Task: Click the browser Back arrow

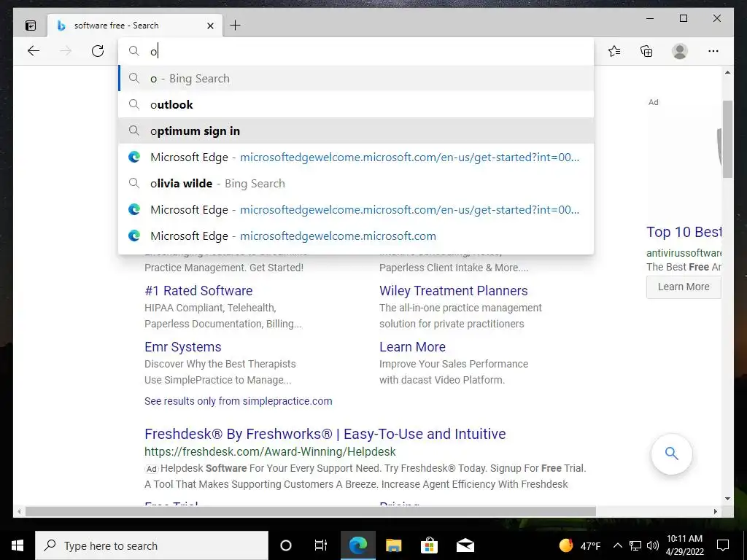Action: [x=34, y=51]
